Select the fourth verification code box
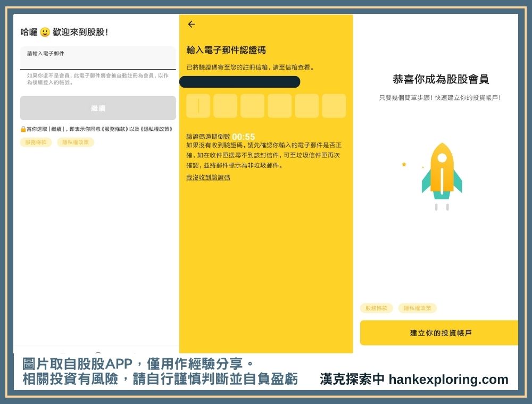Screen dimensions: 532x404 [x=280, y=106]
